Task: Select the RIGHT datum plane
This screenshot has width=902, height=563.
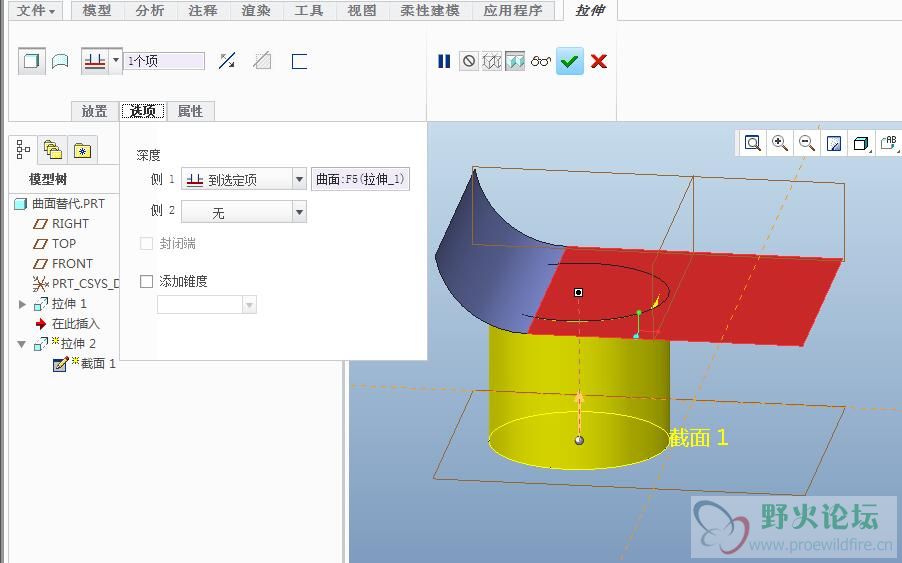Action: [61, 224]
